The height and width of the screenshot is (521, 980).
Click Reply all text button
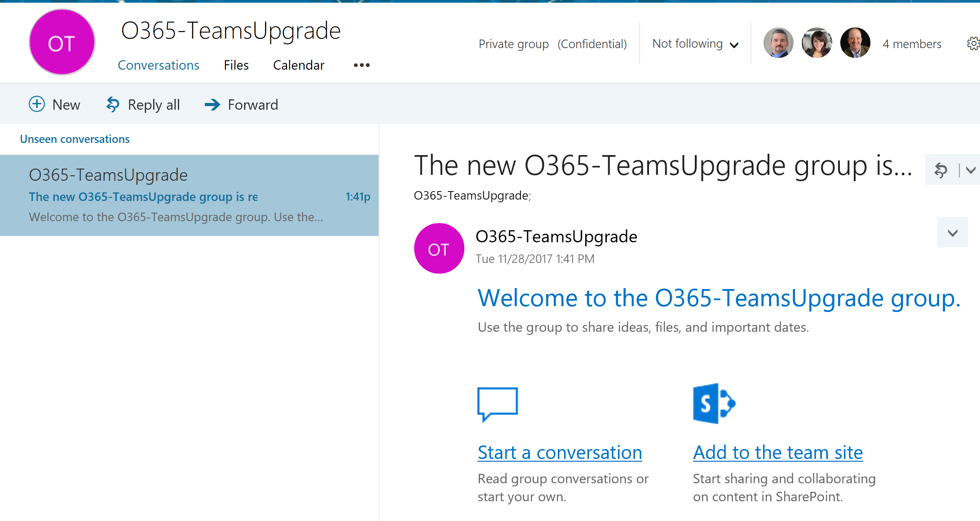[x=154, y=105]
